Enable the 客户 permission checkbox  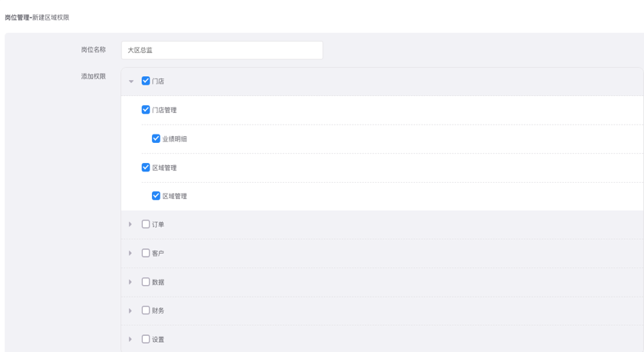(x=146, y=253)
